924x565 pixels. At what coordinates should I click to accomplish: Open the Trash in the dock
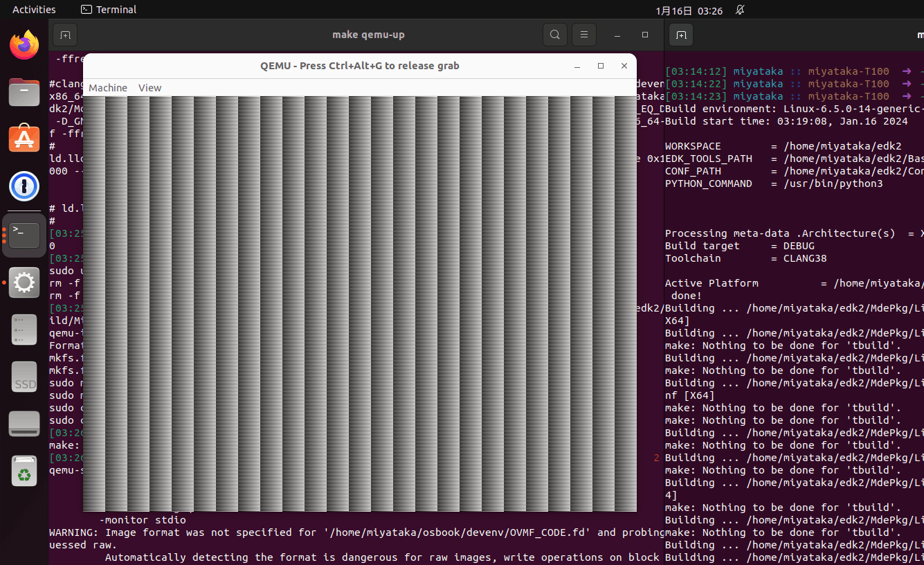click(24, 471)
